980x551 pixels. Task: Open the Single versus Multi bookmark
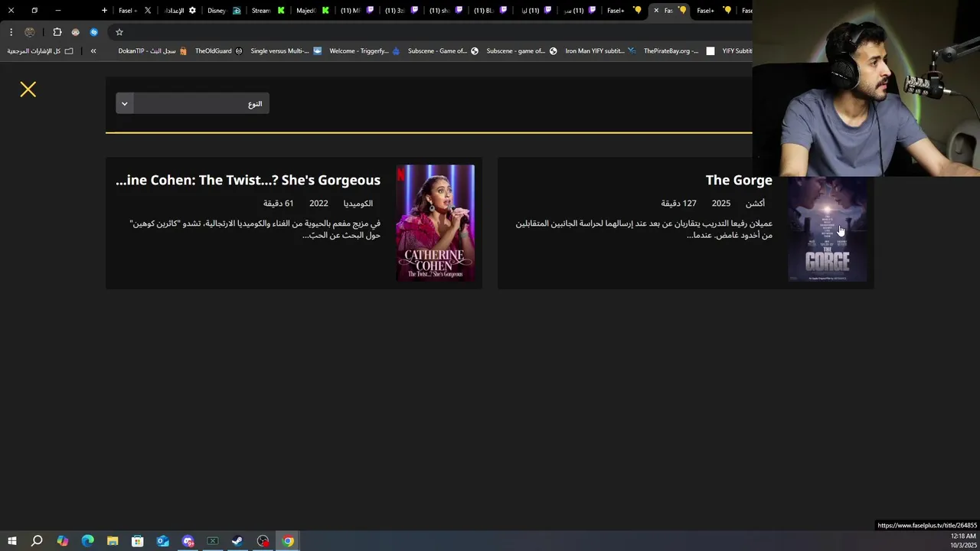[x=286, y=51]
